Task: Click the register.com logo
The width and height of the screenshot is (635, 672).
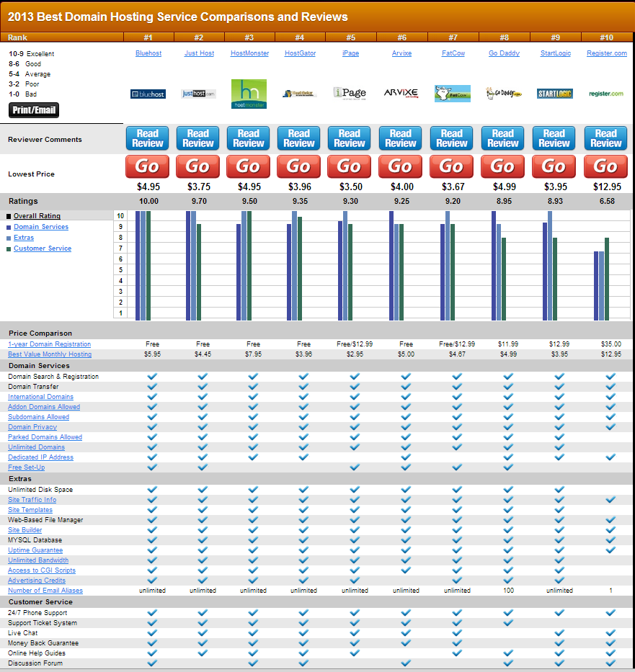Action: click(606, 94)
